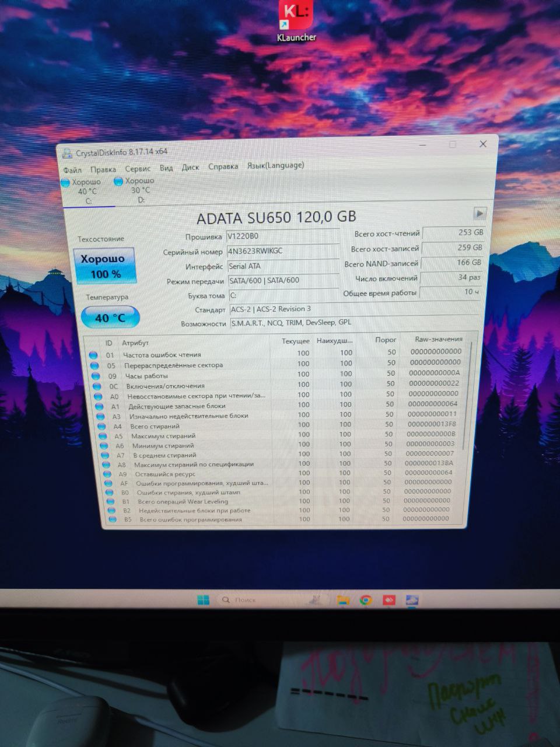Click the status orb for Часы работы row
560x747 pixels.
96,376
